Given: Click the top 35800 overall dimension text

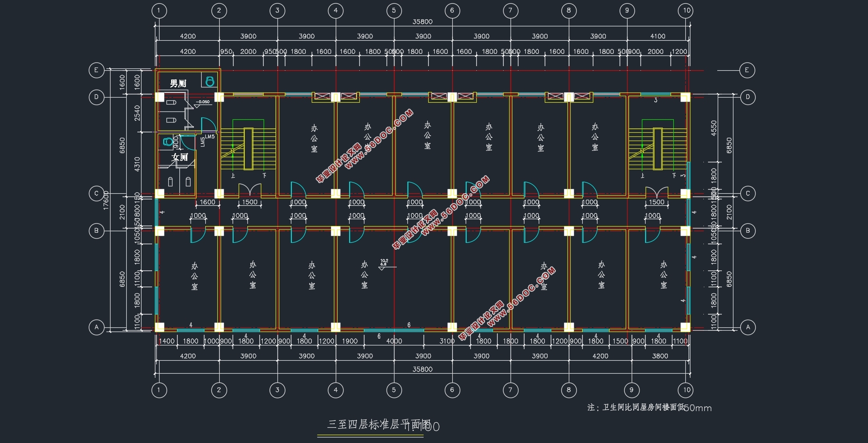Looking at the screenshot, I should [422, 22].
